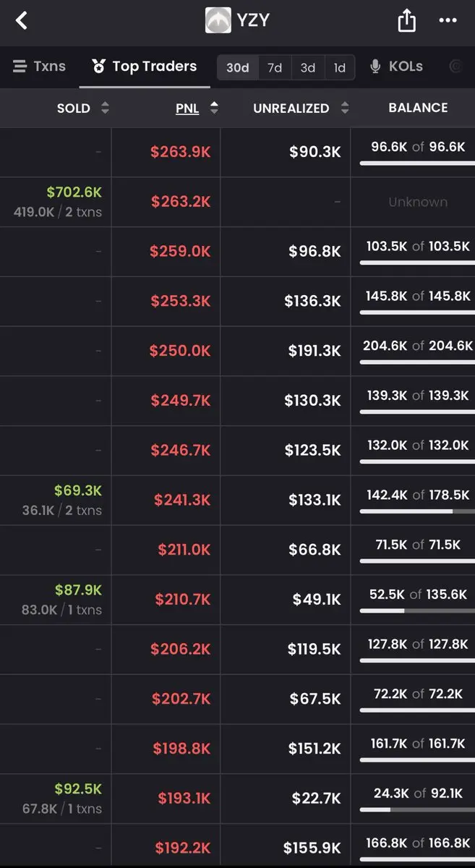The width and height of the screenshot is (475, 868).
Task: Open the three-dot more options menu
Action: pyautogui.click(x=448, y=21)
